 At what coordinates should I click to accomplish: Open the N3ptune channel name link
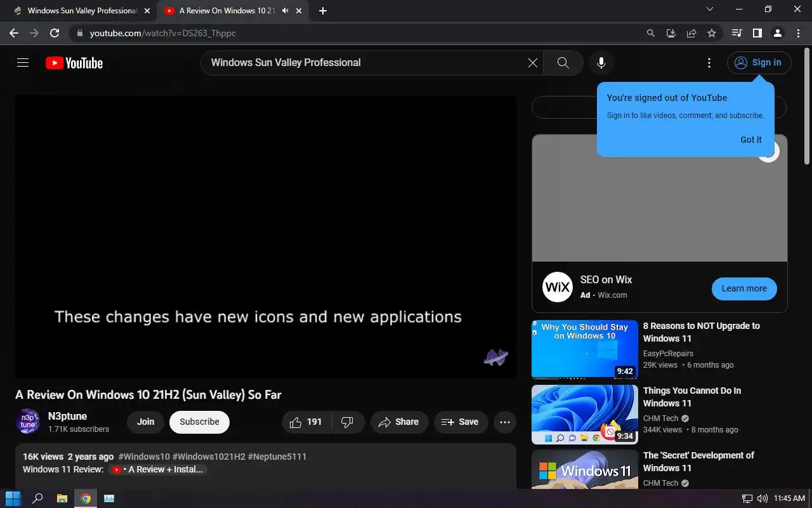click(67, 417)
